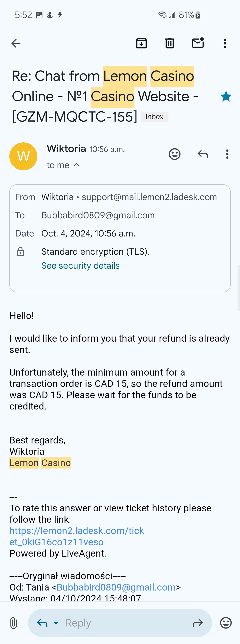Viewport: 240px width, 644px height.
Task: Archive this email conversation
Action: (141, 43)
